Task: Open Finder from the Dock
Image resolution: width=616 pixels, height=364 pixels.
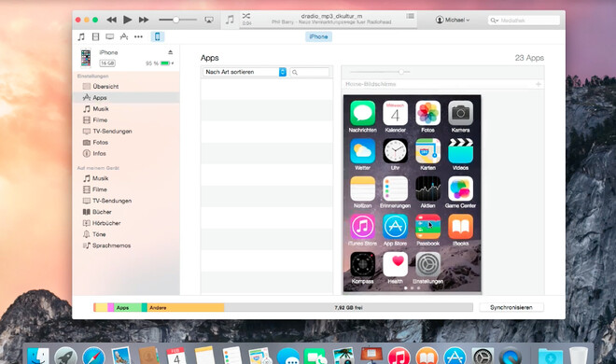Action: click(38, 357)
